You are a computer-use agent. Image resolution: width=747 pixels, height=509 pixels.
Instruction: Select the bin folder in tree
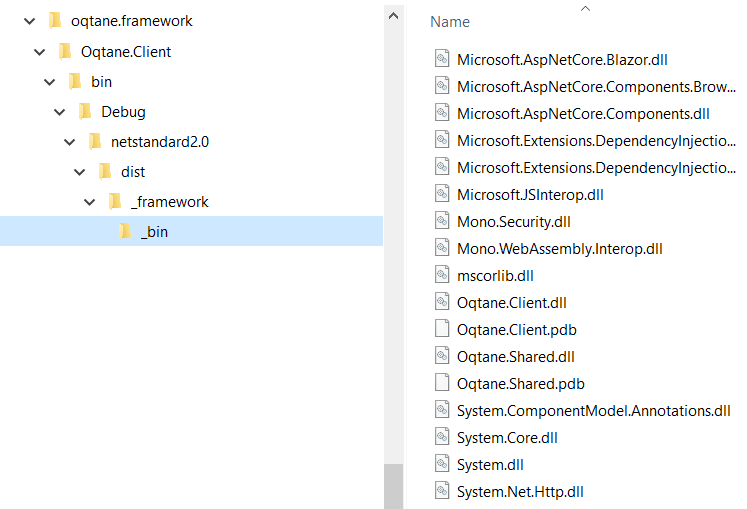(x=101, y=81)
